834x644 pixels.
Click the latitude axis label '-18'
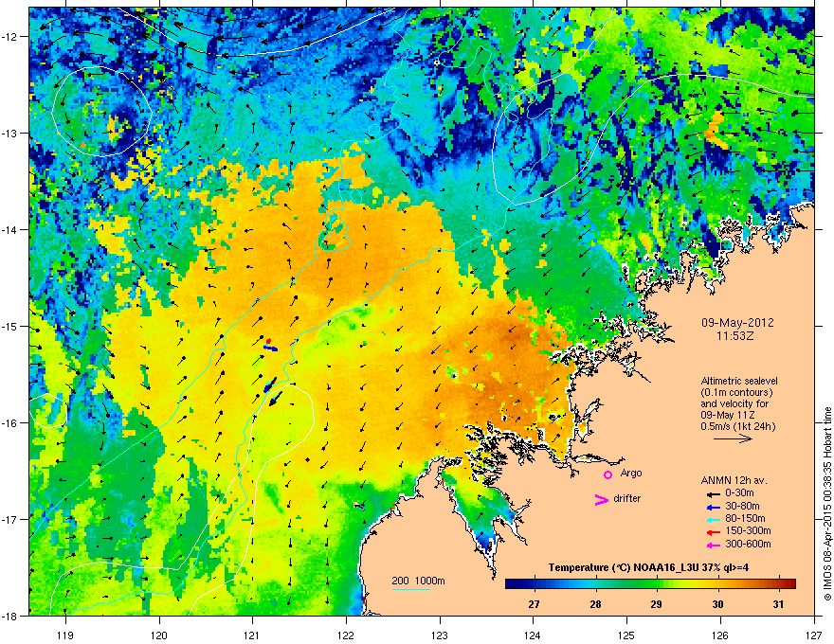coord(10,616)
